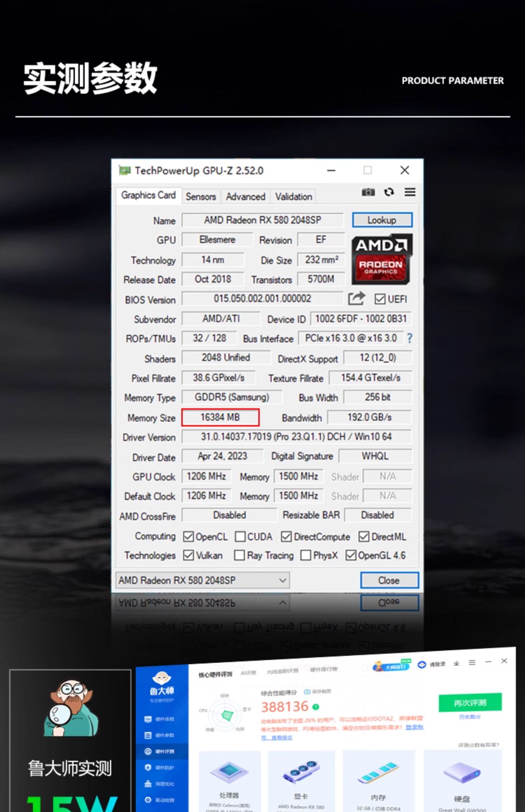This screenshot has width=525, height=812.
Task: Click the 鲁大师 score 388136
Action: pyautogui.click(x=285, y=707)
